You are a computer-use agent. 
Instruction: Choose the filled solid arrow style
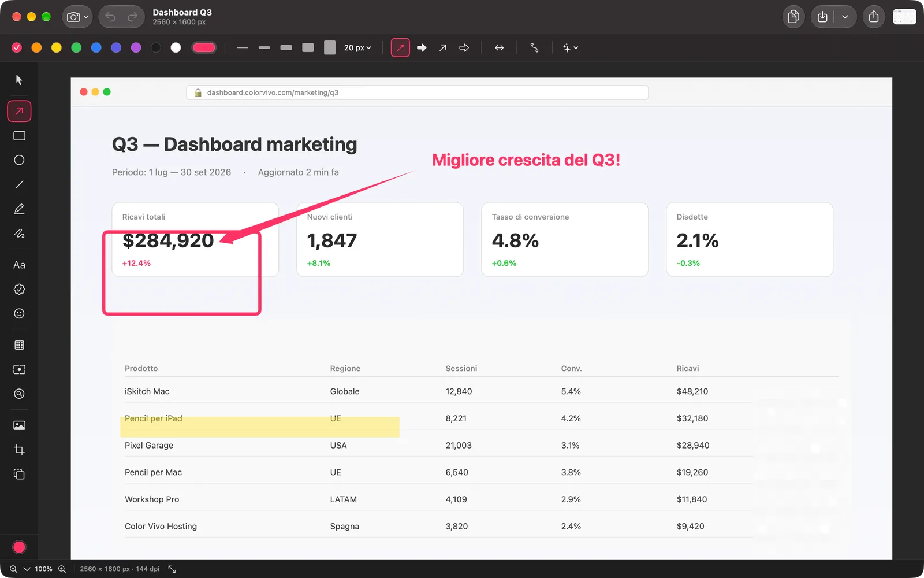(x=422, y=48)
